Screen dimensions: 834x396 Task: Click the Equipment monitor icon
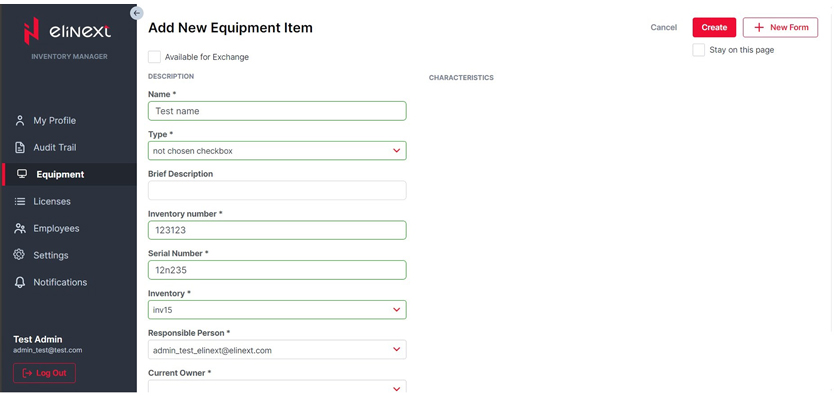click(x=22, y=174)
